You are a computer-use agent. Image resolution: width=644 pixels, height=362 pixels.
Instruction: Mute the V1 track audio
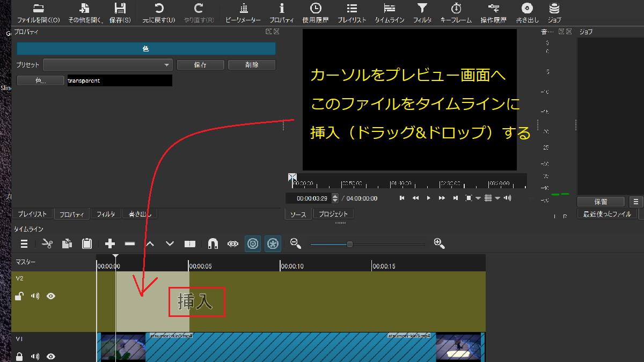35,356
